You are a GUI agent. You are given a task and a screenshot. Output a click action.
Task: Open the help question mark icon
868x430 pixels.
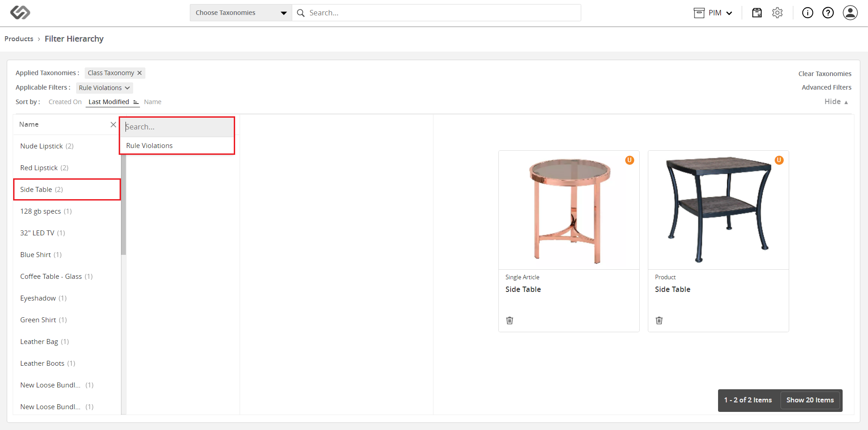click(828, 13)
